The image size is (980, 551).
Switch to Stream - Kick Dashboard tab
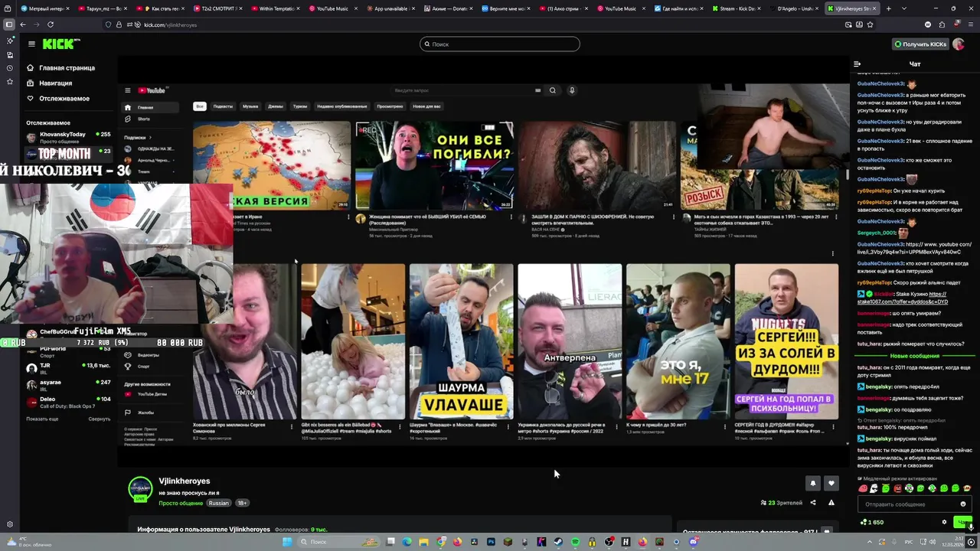(x=737, y=8)
